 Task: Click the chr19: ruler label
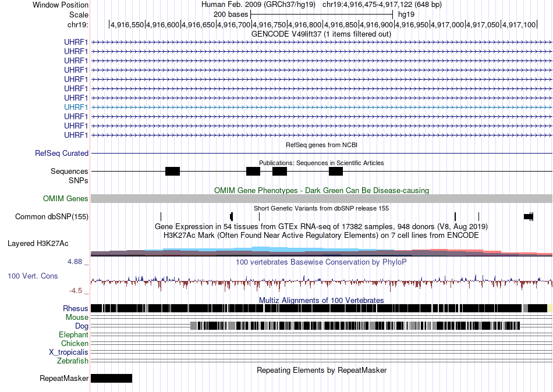click(77, 24)
